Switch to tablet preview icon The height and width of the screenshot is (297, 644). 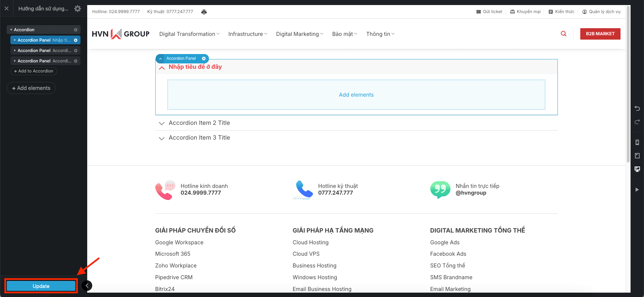click(637, 156)
